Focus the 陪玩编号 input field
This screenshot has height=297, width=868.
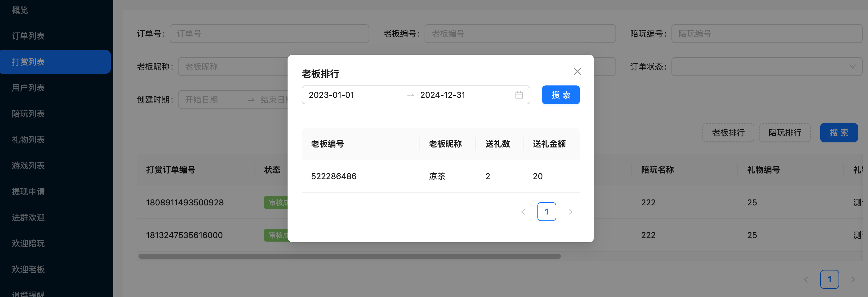(766, 34)
